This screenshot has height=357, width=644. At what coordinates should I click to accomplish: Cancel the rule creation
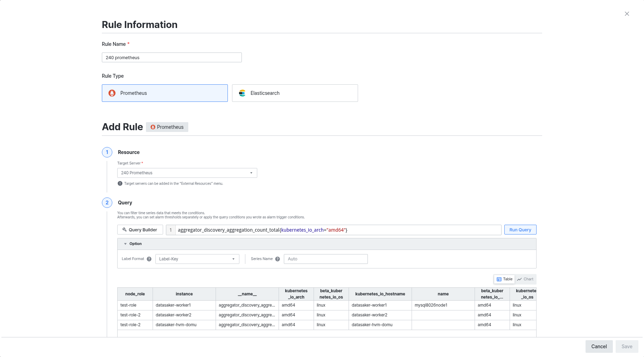pyautogui.click(x=599, y=346)
